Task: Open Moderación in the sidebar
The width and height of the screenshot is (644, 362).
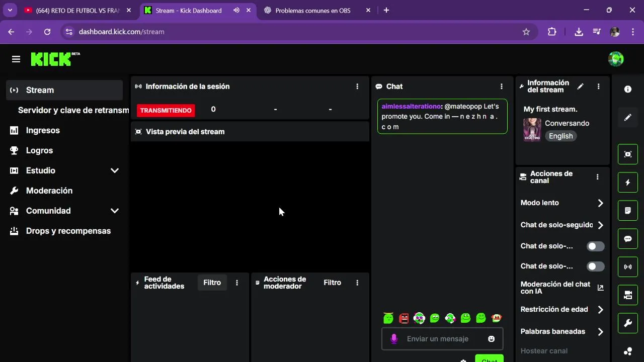Action: click(x=64, y=191)
